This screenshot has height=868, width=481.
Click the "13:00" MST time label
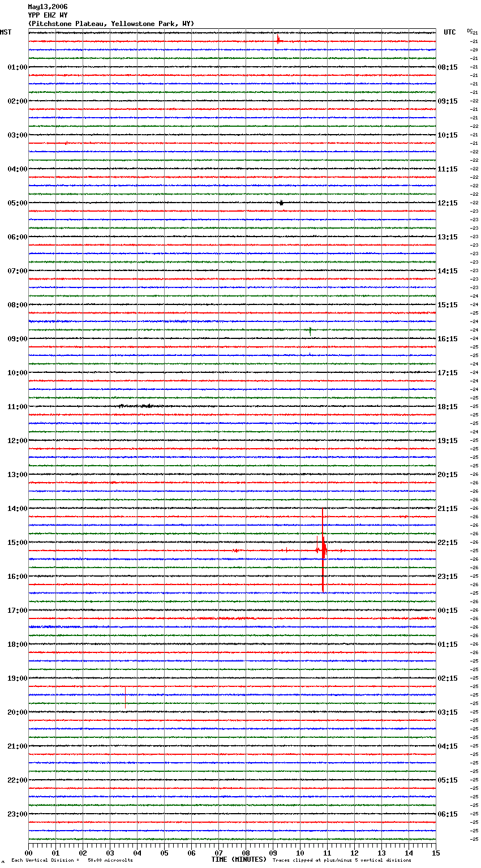coord(17,475)
